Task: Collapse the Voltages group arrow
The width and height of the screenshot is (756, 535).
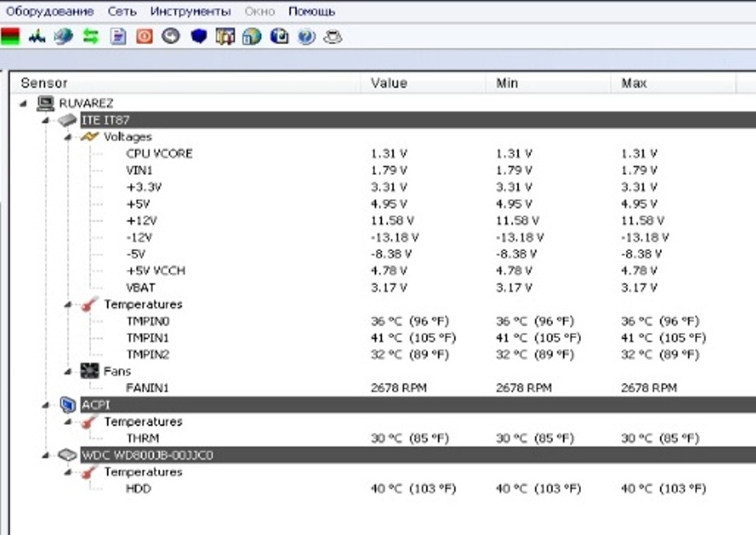Action: point(68,137)
